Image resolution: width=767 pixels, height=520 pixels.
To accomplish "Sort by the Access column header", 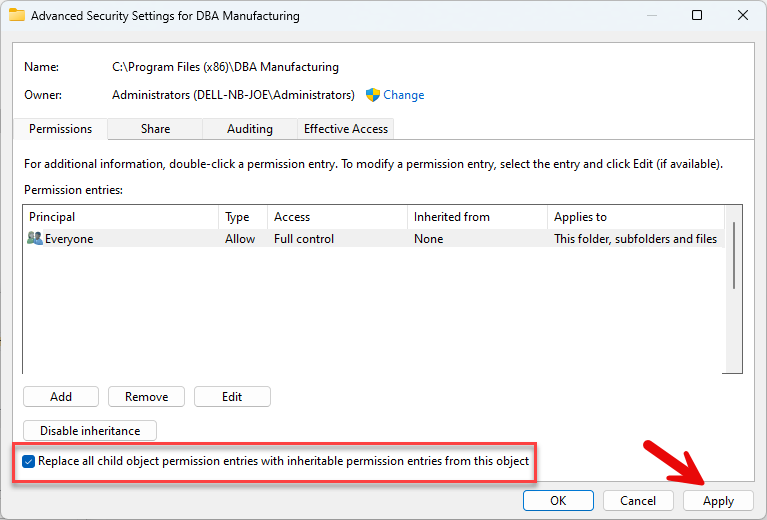I will 338,217.
